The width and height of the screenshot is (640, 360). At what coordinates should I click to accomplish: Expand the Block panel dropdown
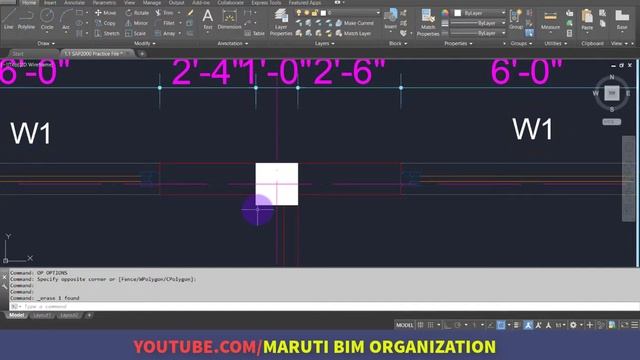pyautogui.click(x=398, y=43)
